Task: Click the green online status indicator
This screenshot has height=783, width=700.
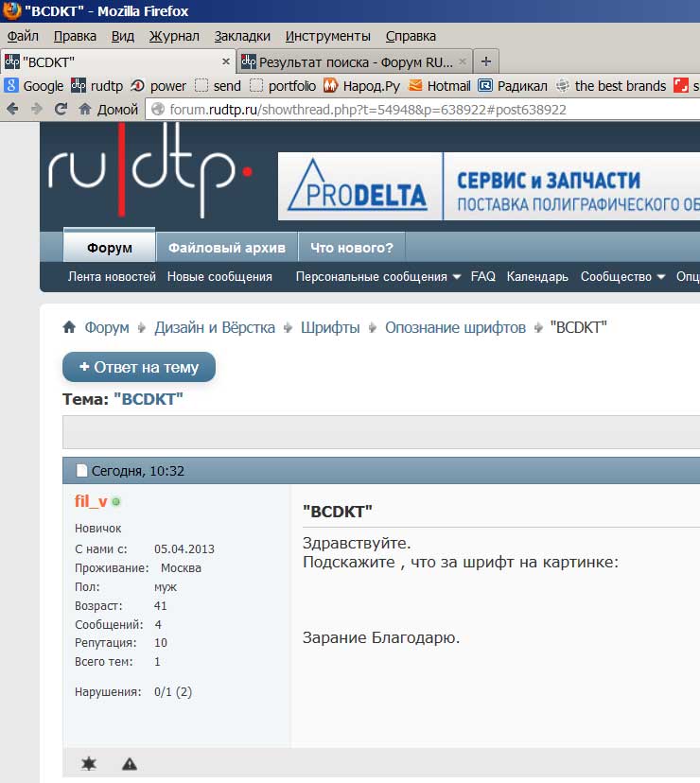Action: click(x=116, y=502)
